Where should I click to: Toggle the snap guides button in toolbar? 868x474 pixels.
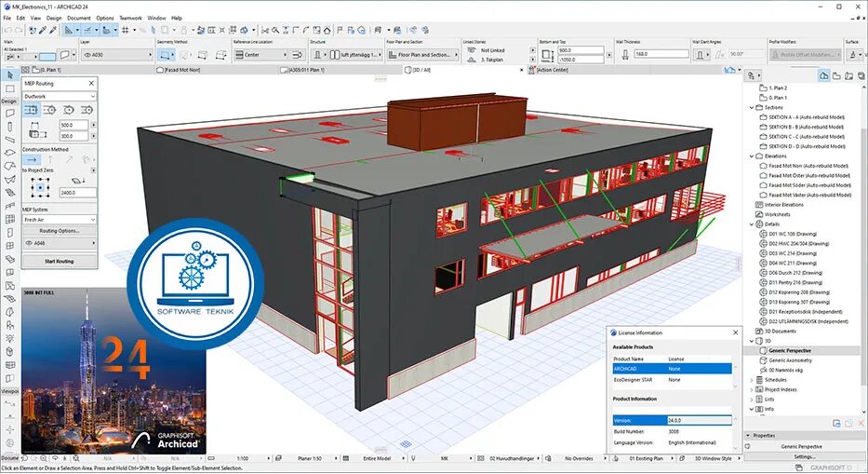tap(87, 31)
